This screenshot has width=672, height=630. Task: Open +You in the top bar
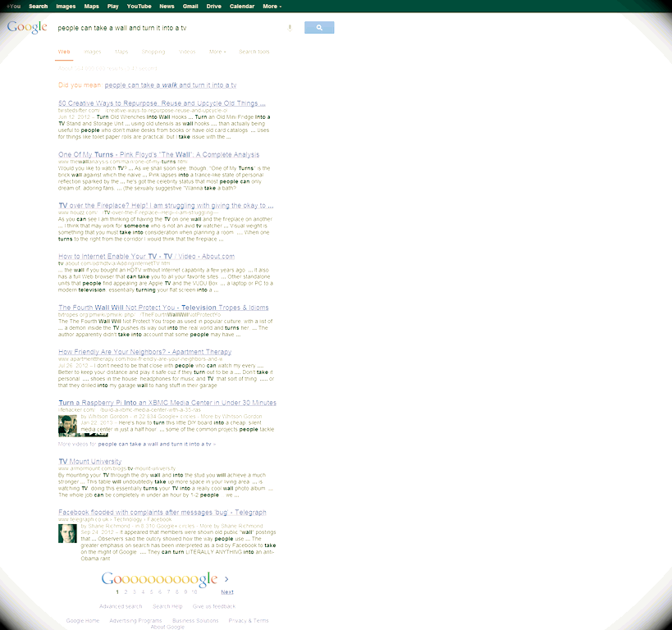14,7
